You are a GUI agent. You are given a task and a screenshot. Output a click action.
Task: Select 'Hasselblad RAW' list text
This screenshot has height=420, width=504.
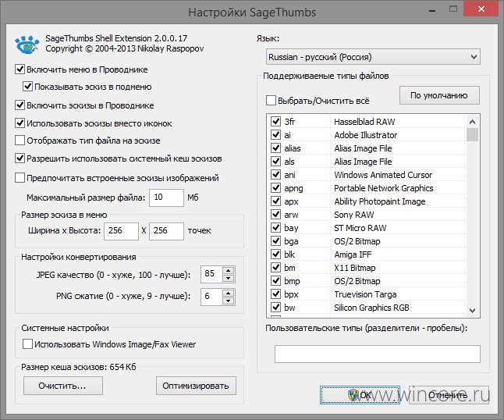364,122
